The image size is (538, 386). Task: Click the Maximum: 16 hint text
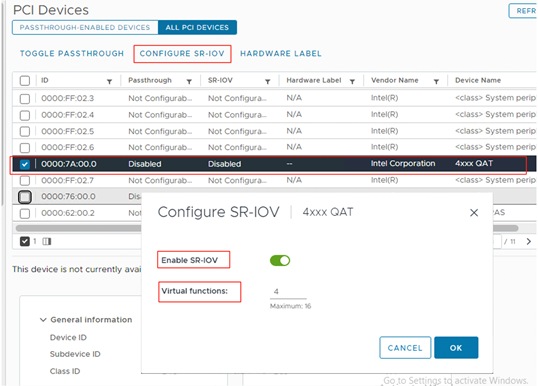tap(290, 306)
